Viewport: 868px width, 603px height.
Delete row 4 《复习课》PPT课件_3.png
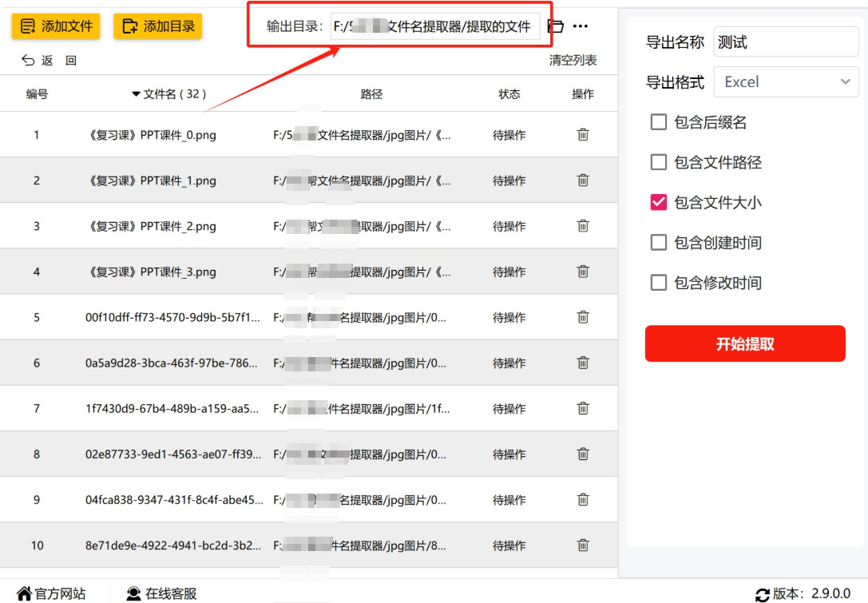point(583,272)
